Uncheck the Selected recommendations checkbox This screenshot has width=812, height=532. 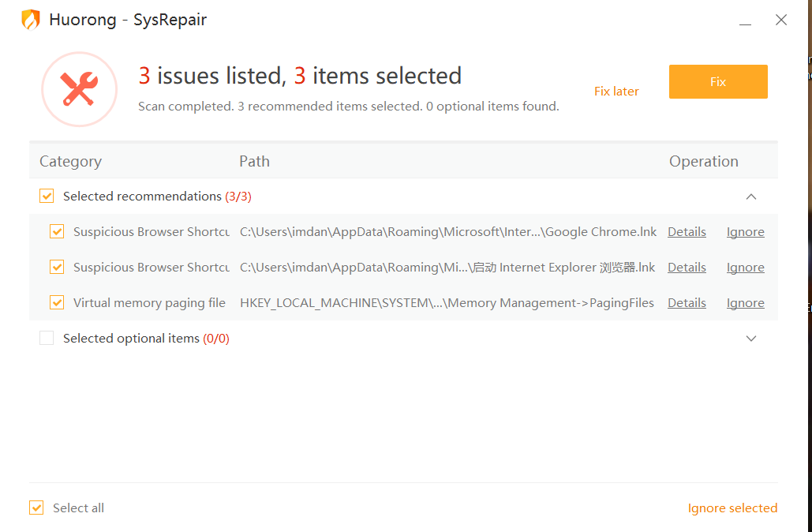[x=47, y=196]
